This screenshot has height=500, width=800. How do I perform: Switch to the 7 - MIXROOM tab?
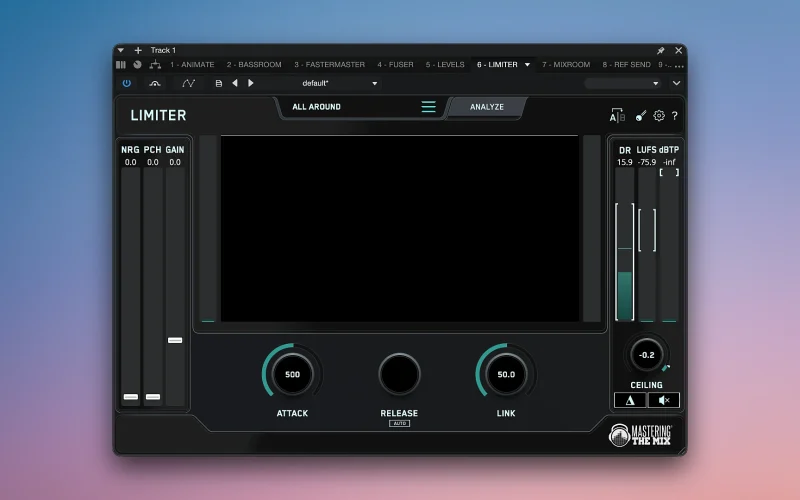coord(566,65)
